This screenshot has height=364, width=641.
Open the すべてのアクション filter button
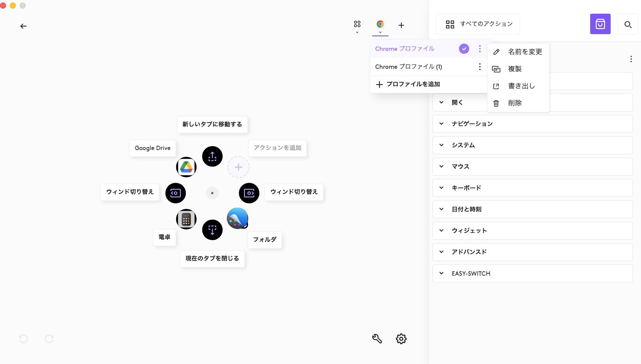(x=478, y=24)
